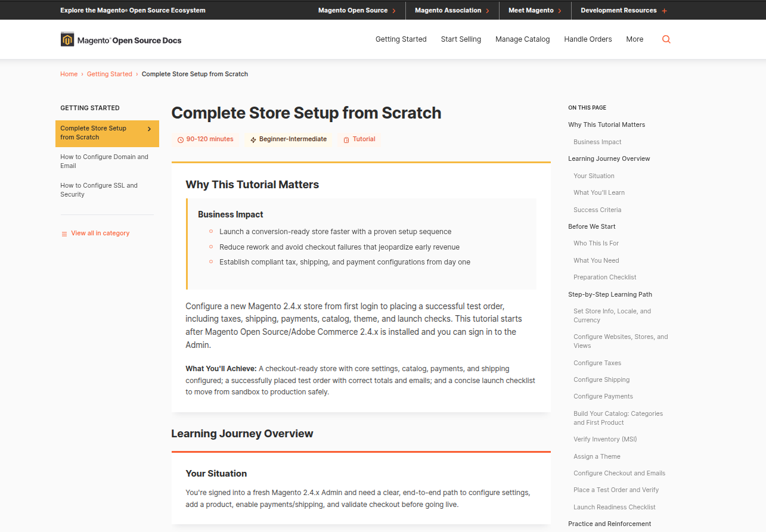Viewport: 766px width, 532px height.
Task: Click the clock icon beside 90-120 minutes
Action: (x=181, y=139)
